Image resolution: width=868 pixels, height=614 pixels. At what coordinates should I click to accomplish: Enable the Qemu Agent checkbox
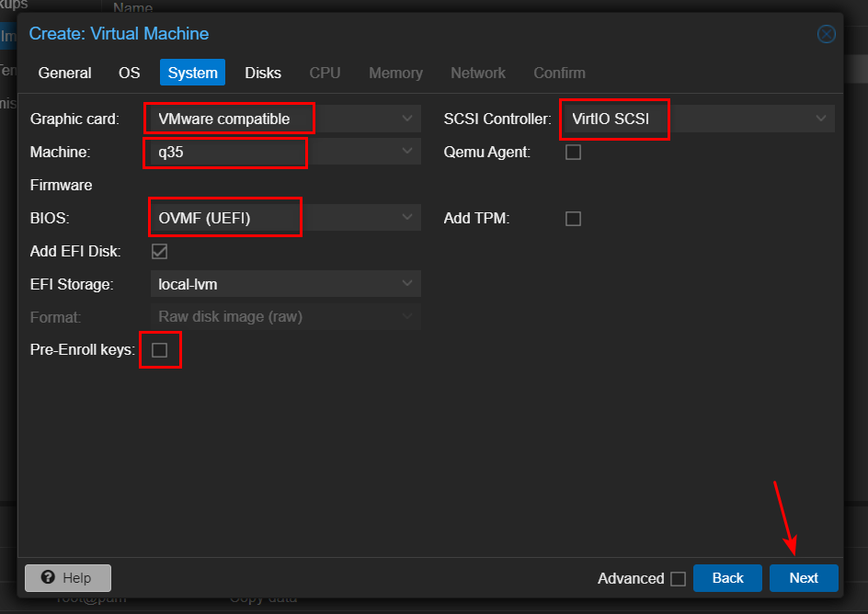click(x=573, y=153)
